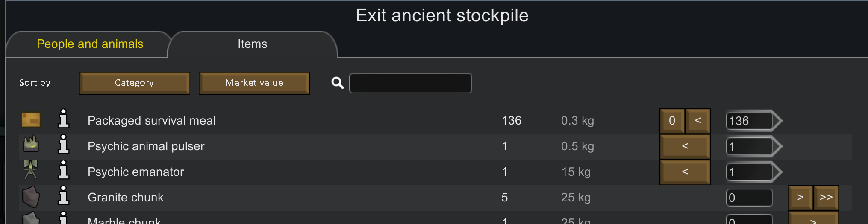Viewport: 868px width, 224px height.
Task: Click the Granite chunk item icon
Action: (x=31, y=197)
